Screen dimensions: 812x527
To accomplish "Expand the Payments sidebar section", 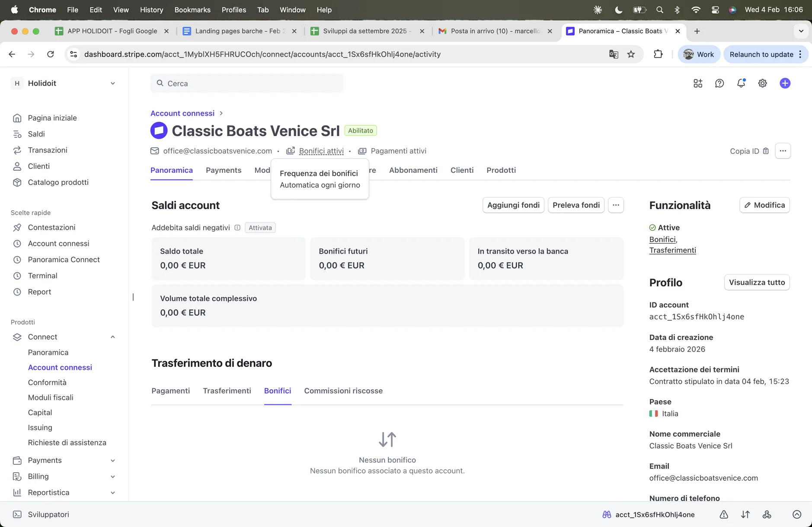I will pyautogui.click(x=112, y=460).
